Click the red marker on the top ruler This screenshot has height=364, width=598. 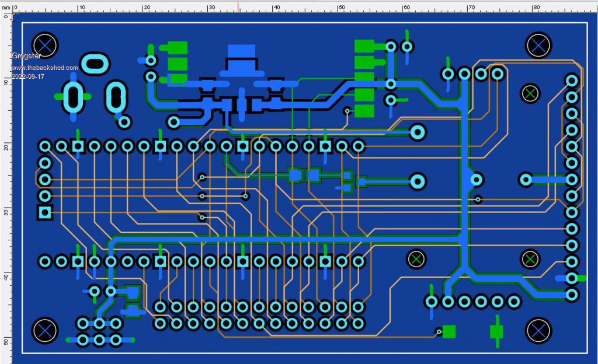point(238,6)
